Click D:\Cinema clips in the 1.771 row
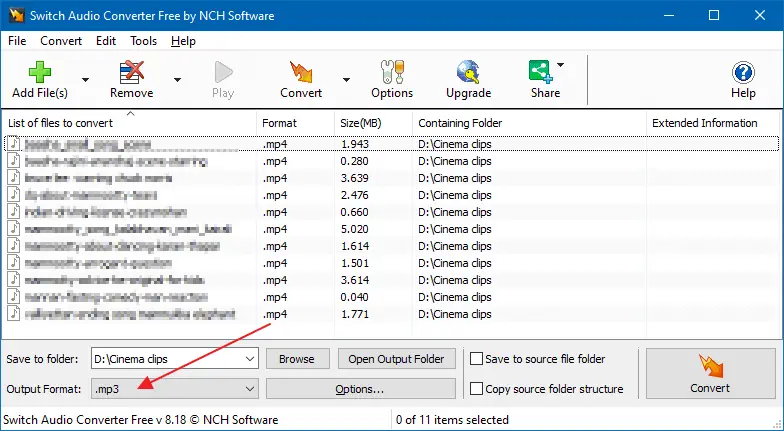 click(455, 314)
